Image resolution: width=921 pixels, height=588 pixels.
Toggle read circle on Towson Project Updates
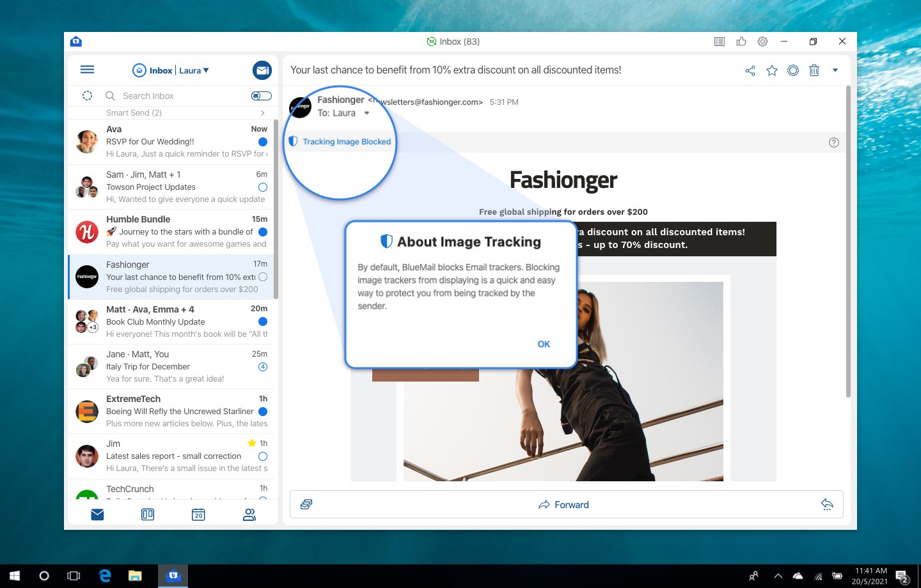pos(263,187)
